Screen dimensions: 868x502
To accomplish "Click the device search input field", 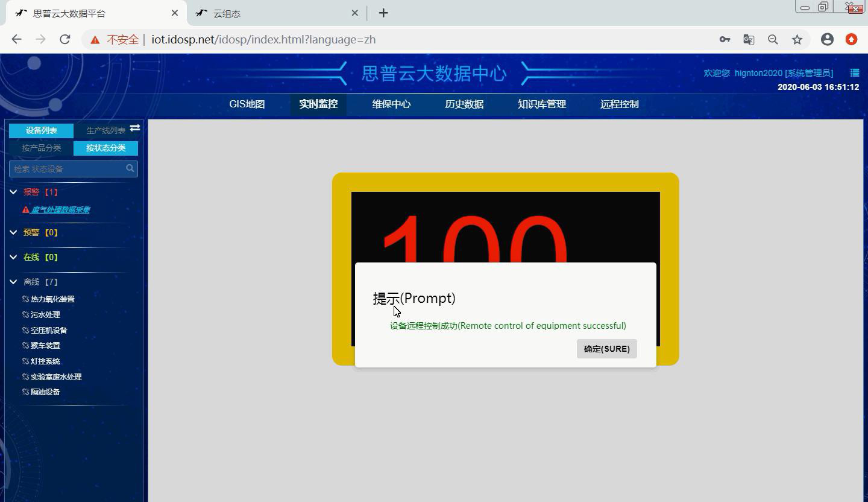I will pyautogui.click(x=66, y=169).
